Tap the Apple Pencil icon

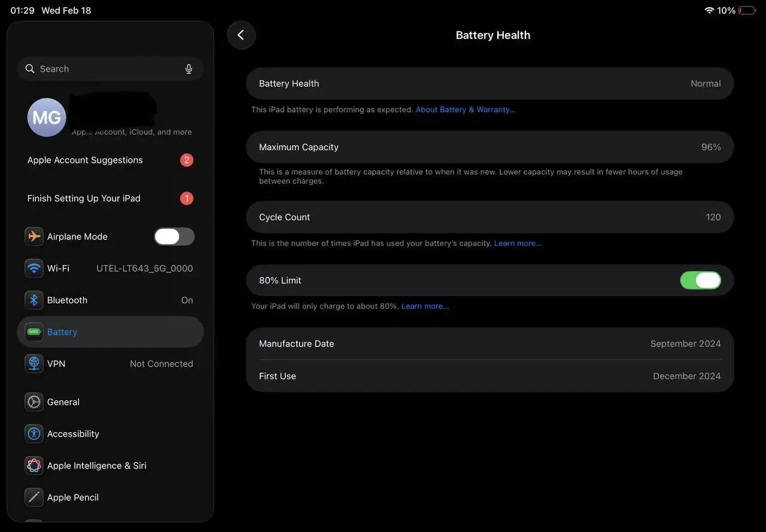click(34, 497)
